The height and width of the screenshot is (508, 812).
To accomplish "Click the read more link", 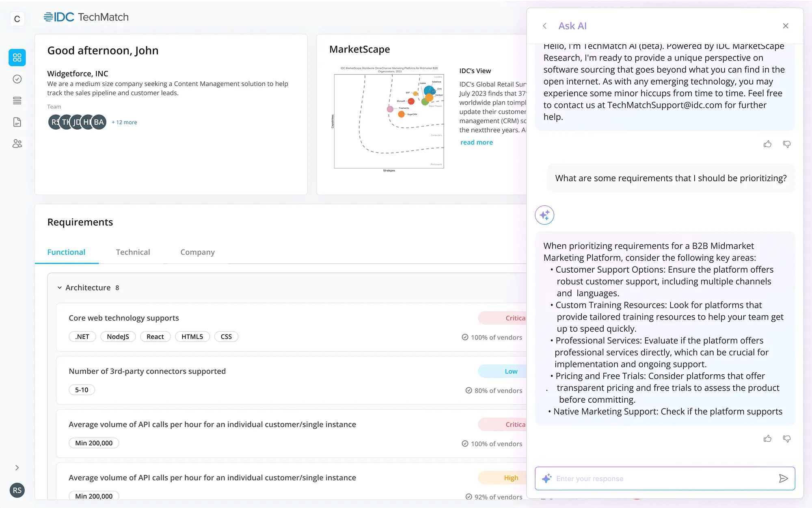I will click(476, 142).
